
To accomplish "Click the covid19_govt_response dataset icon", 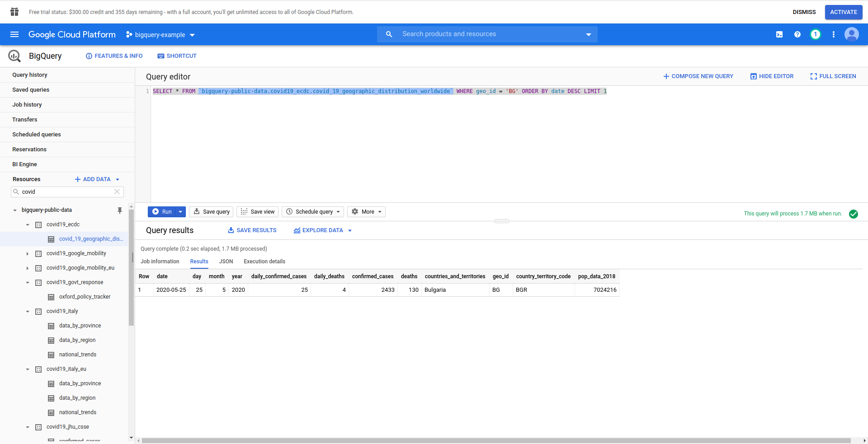I will point(38,282).
